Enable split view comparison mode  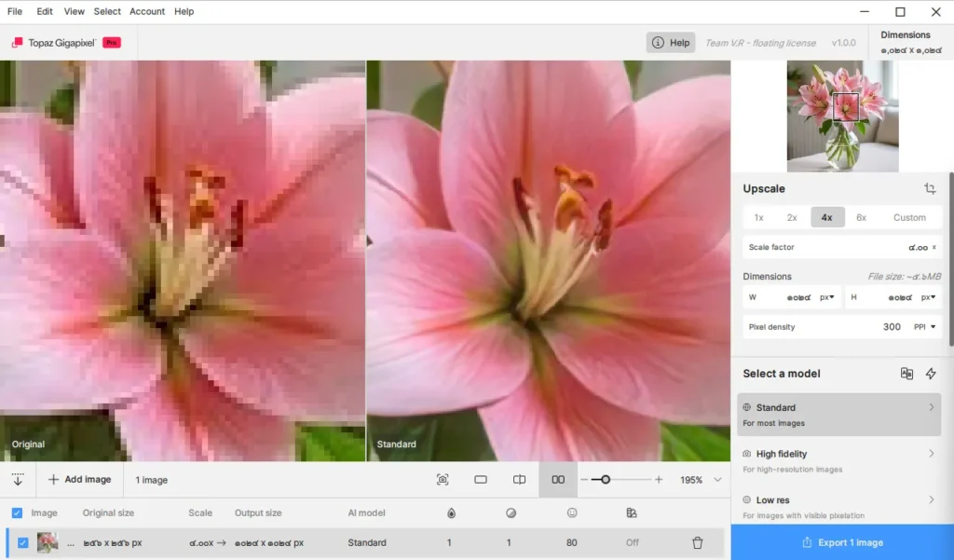(520, 480)
